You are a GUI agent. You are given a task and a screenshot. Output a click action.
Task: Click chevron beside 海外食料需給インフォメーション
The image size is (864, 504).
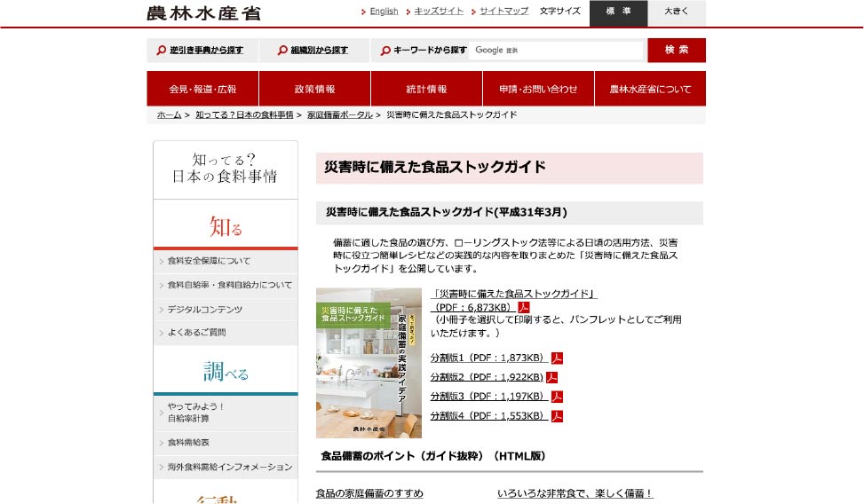pyautogui.click(x=161, y=468)
